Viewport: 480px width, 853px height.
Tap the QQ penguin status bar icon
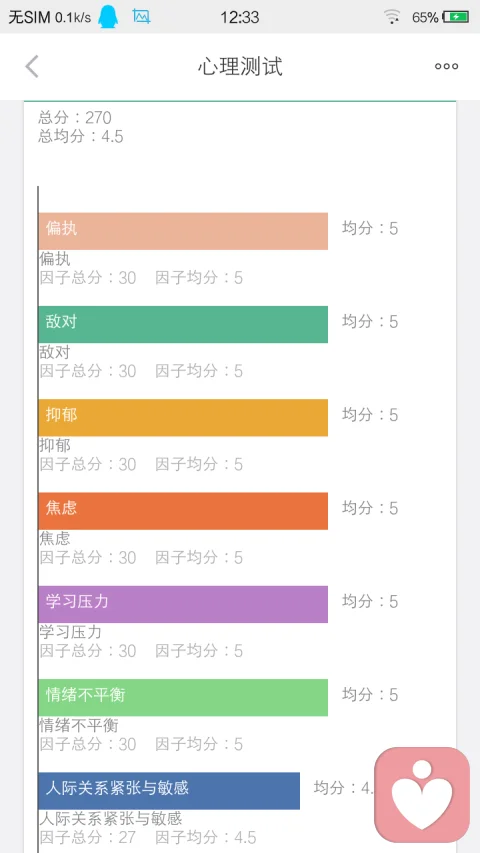pos(107,17)
